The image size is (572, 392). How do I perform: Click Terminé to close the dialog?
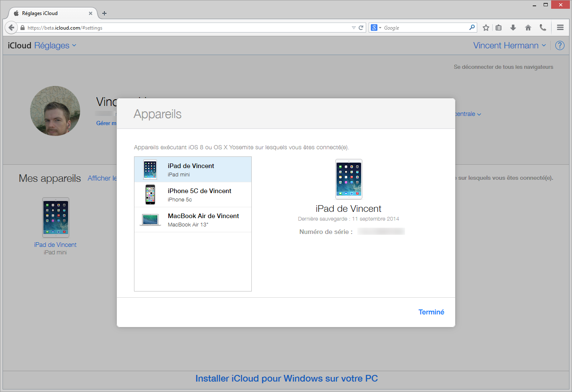click(x=431, y=312)
